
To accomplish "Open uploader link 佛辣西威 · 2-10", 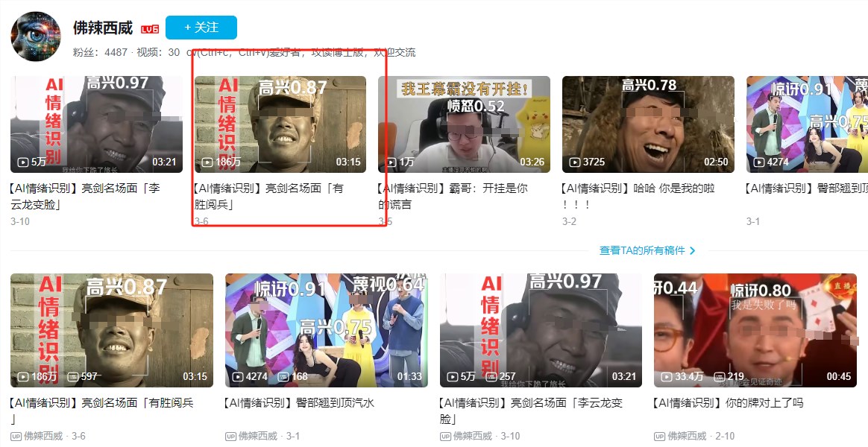I will [x=701, y=437].
